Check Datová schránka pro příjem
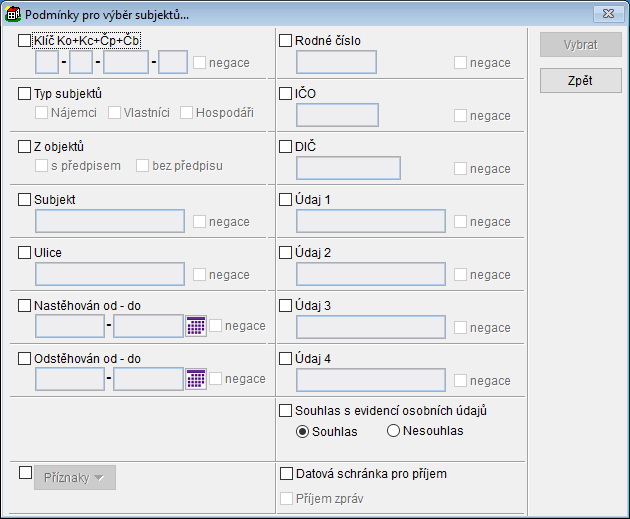 click(285, 473)
